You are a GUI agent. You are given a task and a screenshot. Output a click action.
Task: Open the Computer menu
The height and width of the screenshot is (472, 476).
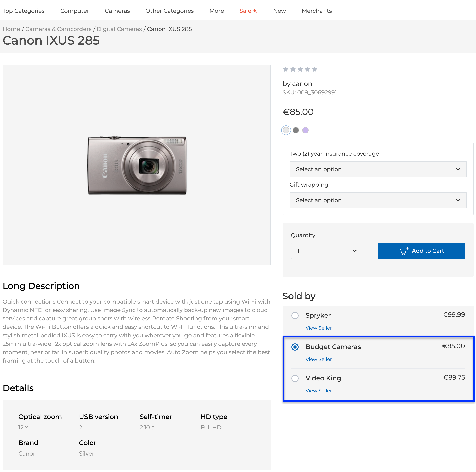(x=74, y=11)
